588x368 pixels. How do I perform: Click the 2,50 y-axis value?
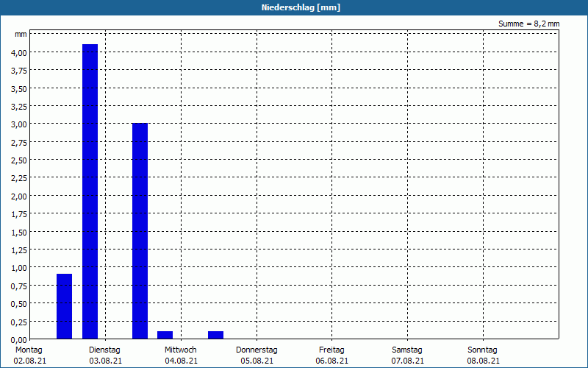point(19,160)
